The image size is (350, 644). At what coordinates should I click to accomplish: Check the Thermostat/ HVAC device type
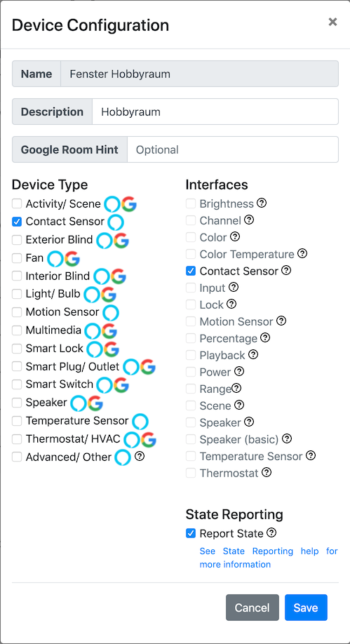[17, 439]
